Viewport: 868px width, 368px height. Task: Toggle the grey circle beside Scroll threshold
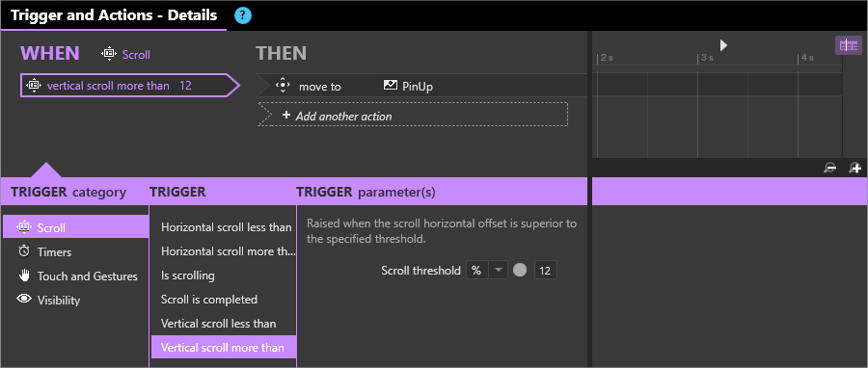pyautogui.click(x=520, y=270)
